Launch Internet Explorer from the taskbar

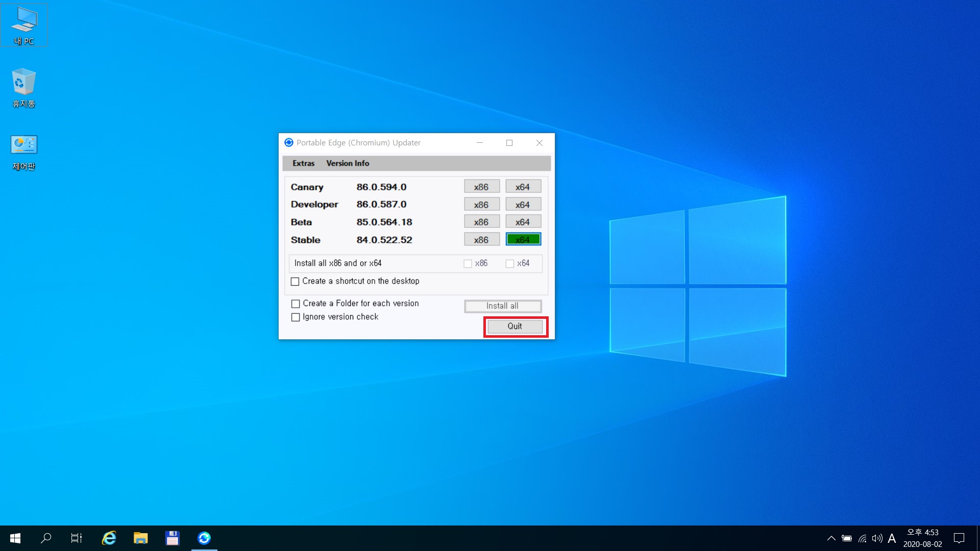pos(109,538)
